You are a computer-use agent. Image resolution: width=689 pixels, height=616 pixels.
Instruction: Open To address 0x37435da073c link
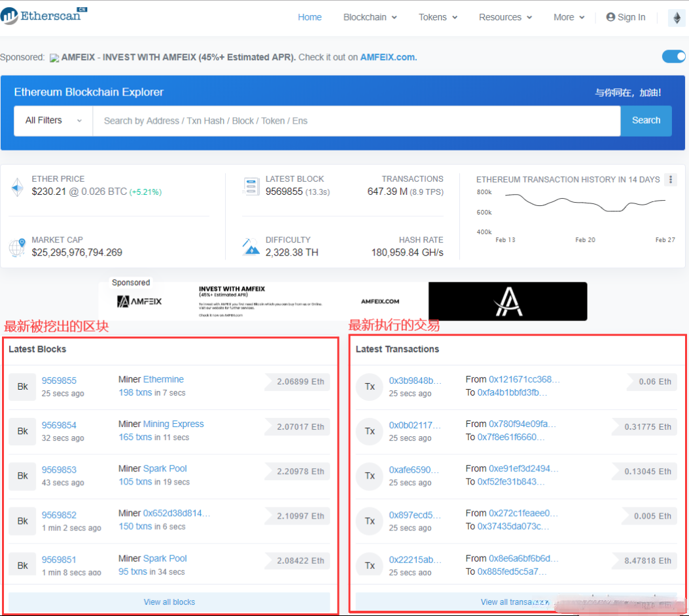(x=513, y=526)
